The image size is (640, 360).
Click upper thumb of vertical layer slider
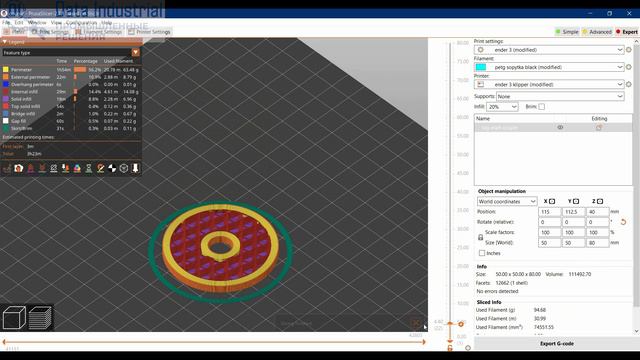(450, 324)
